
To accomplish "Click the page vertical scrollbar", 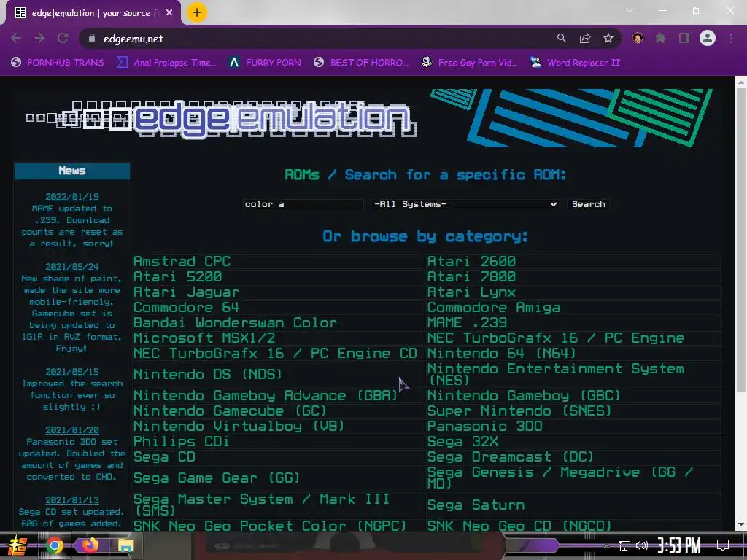I will pos(741,238).
